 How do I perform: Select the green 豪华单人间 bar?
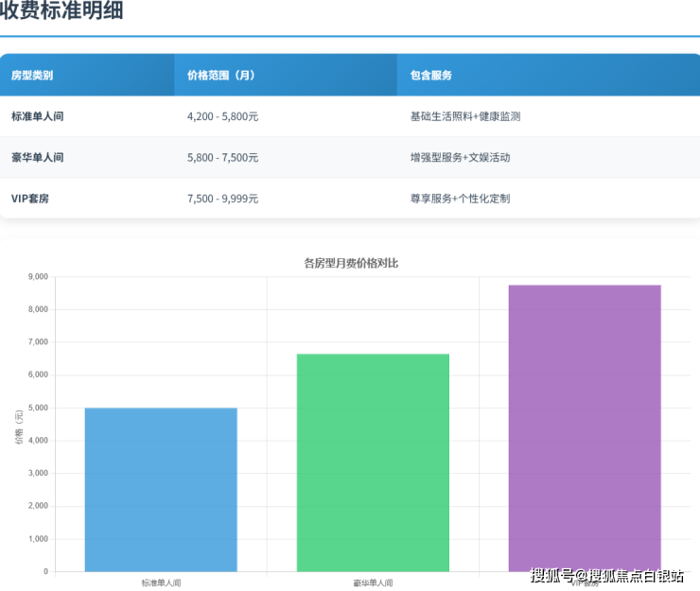click(373, 463)
